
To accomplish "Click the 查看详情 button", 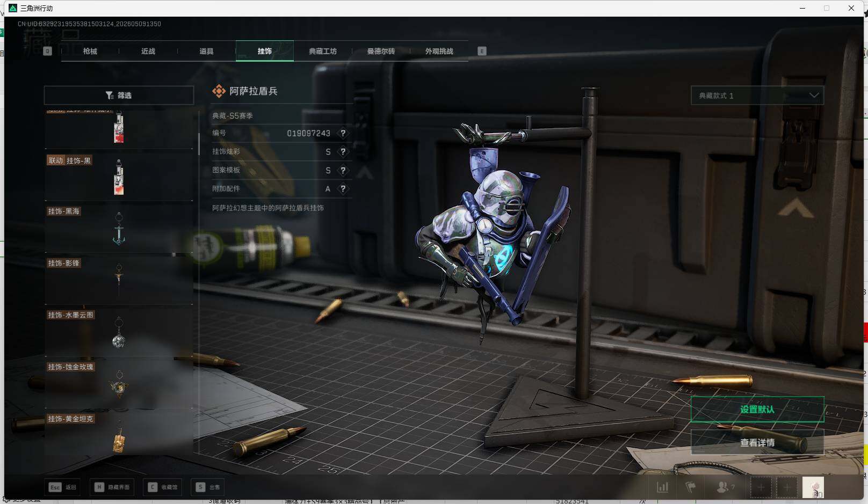I will coord(757,443).
